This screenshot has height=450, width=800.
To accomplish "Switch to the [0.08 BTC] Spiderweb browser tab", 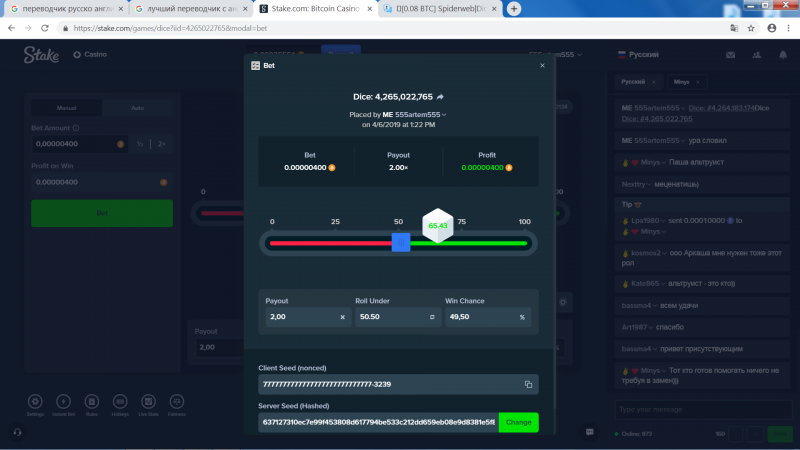I will pos(441,9).
